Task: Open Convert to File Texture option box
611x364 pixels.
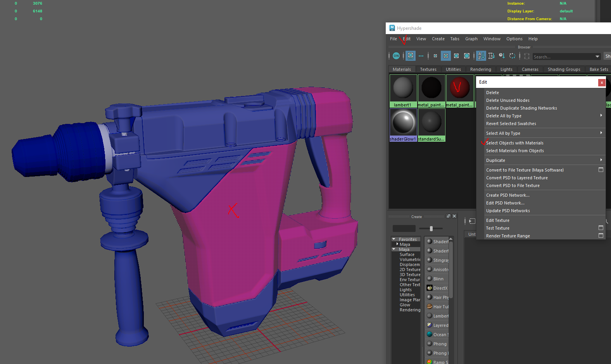Action: [601, 170]
